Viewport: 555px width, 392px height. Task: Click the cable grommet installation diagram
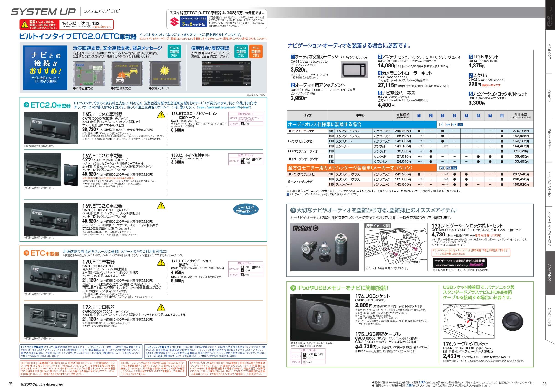[468, 322]
